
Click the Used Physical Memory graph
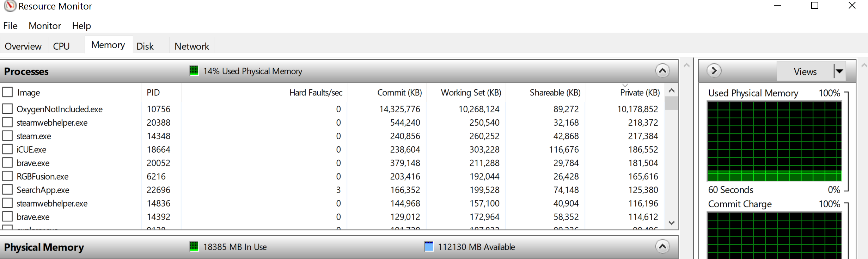tap(774, 141)
